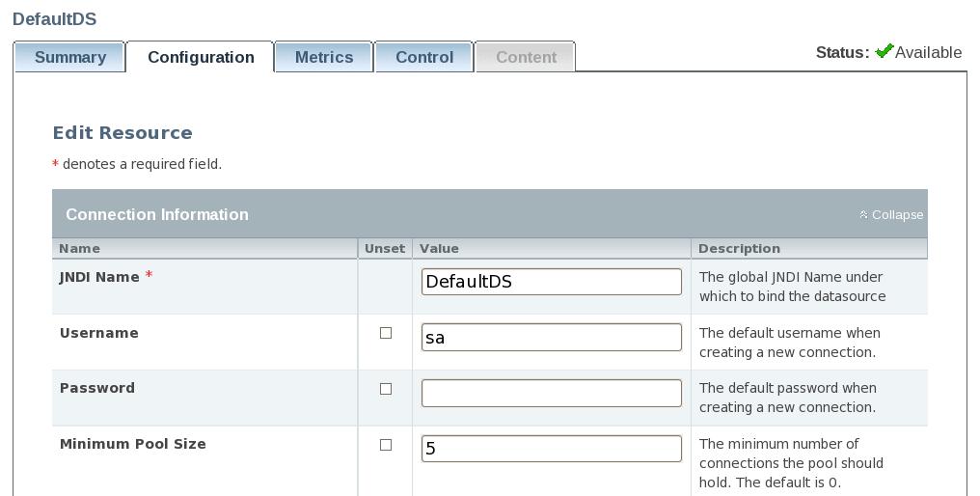Tick the Unset checkbox for Minimum Pool Size
Viewport: 980px width, 496px height.
tap(386, 445)
